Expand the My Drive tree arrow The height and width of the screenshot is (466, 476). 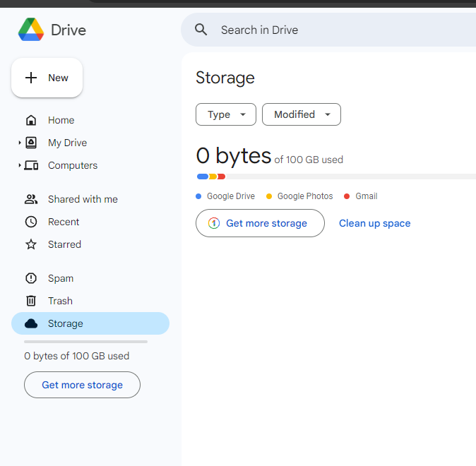(x=20, y=143)
